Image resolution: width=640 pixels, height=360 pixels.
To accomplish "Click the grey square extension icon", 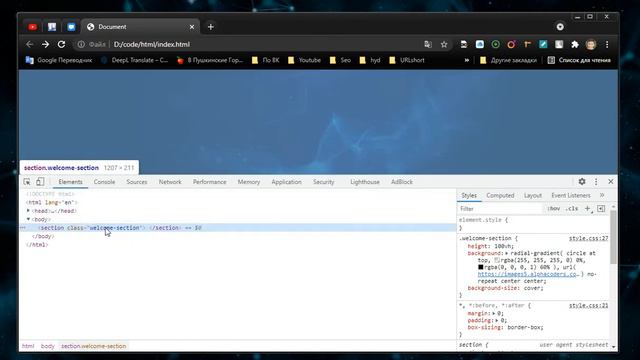I will tap(559, 44).
